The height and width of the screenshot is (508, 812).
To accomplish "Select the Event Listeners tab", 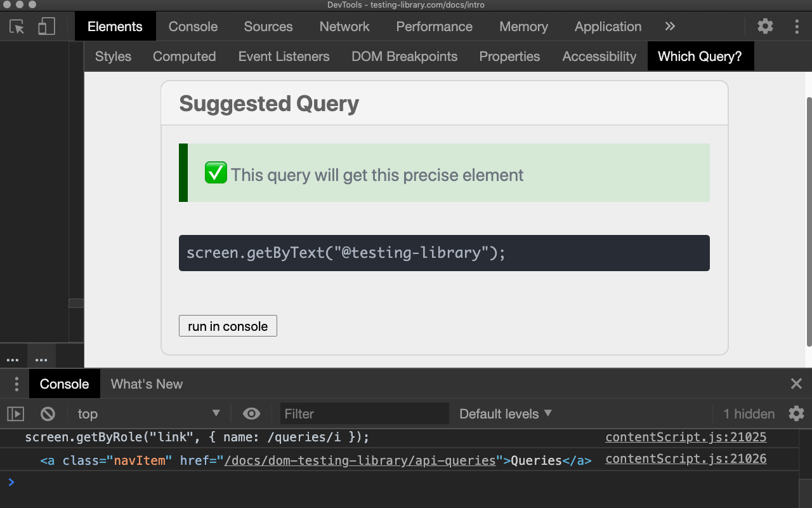I will tap(284, 57).
